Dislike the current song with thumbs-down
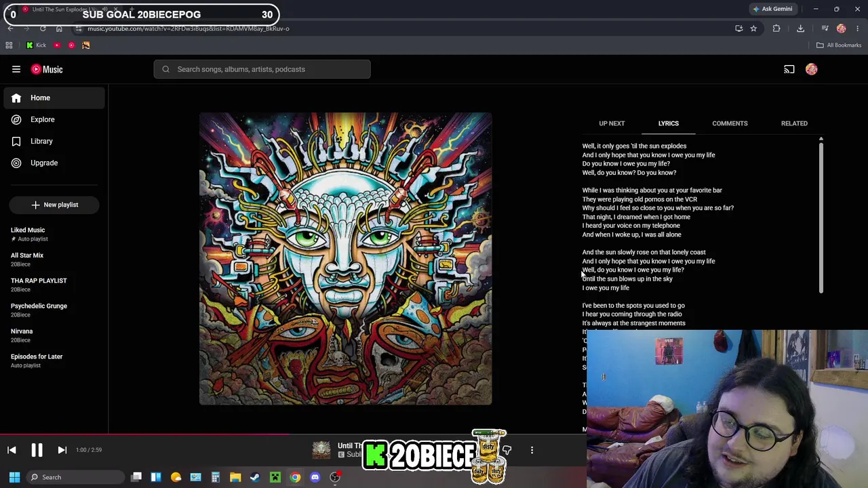 pos(507,450)
